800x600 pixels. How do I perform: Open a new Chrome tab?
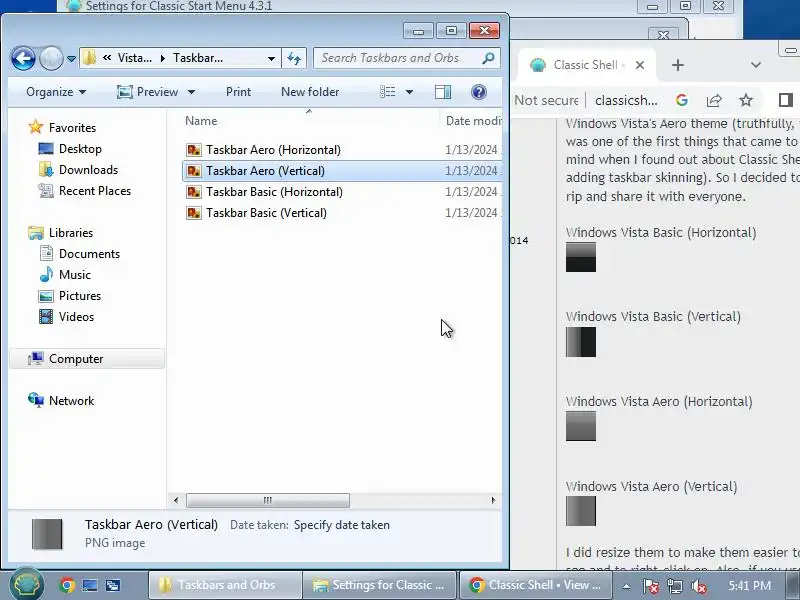678,65
